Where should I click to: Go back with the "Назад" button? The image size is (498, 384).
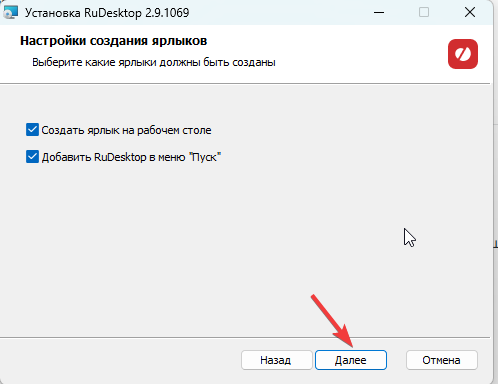pos(276,360)
